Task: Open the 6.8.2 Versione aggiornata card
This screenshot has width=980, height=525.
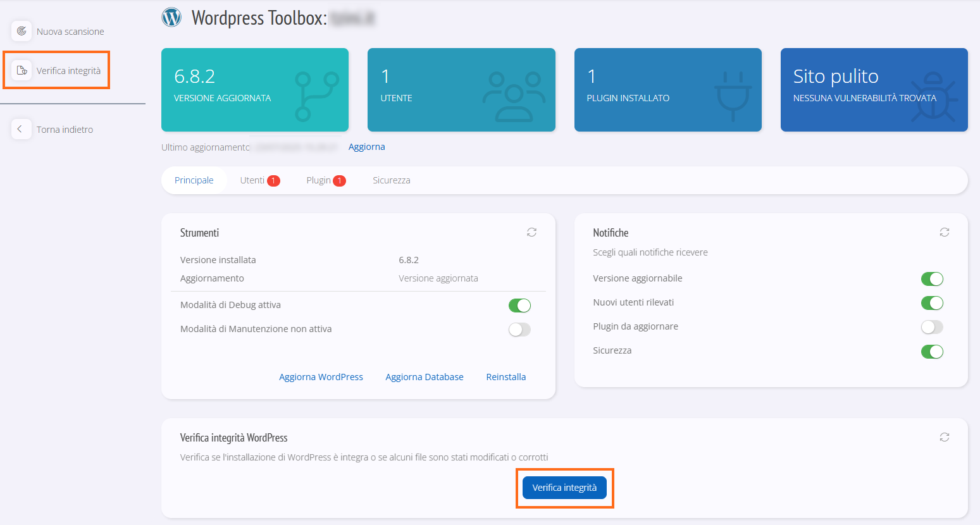Action: click(x=255, y=90)
